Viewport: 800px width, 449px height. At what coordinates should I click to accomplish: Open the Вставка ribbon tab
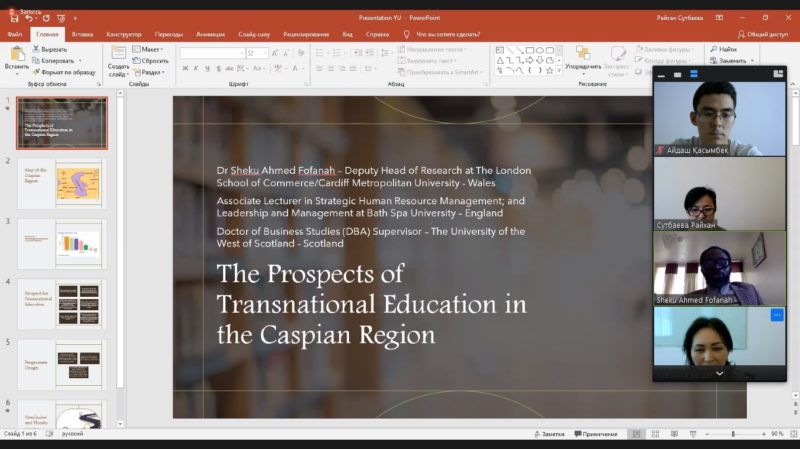pos(83,34)
